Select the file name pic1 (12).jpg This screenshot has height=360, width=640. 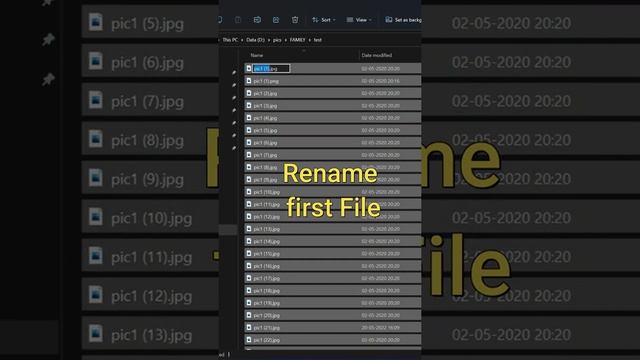[x=267, y=216]
